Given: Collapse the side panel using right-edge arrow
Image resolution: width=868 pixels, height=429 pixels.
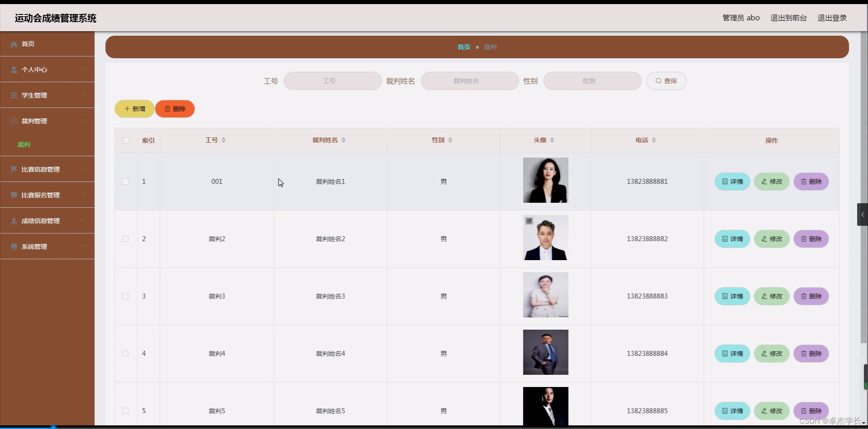Looking at the screenshot, I should pos(863,214).
